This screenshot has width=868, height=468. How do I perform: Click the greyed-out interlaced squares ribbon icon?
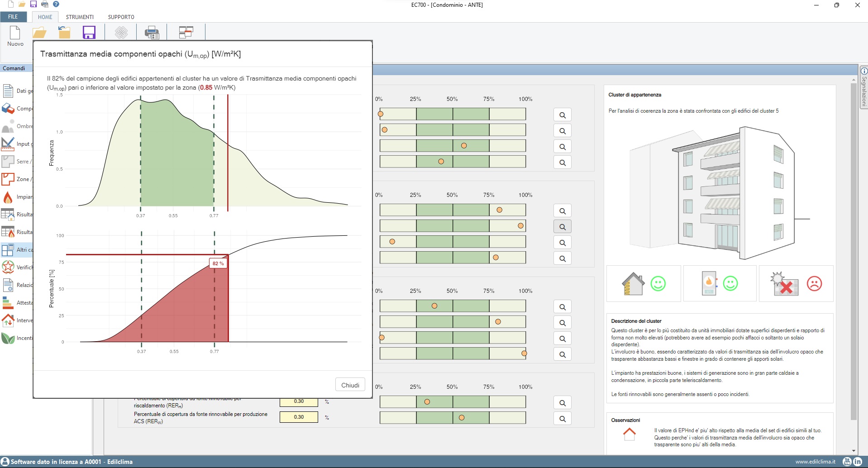(x=121, y=32)
